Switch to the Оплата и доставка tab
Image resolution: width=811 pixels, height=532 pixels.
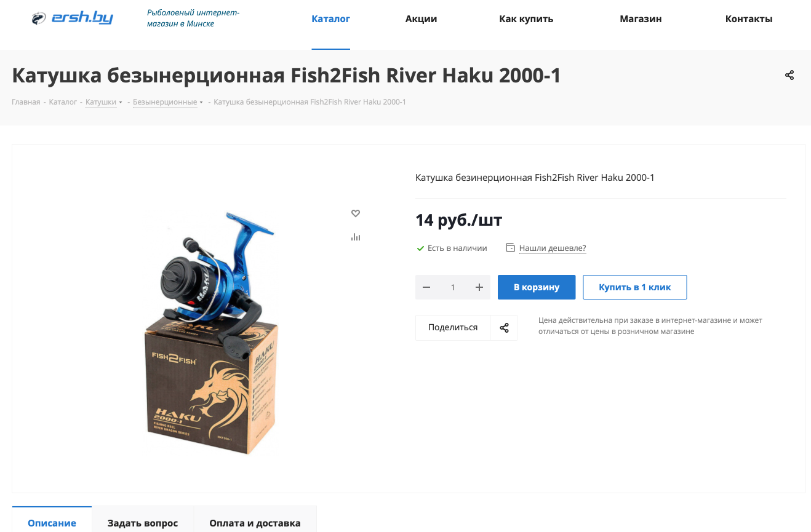pyautogui.click(x=255, y=523)
